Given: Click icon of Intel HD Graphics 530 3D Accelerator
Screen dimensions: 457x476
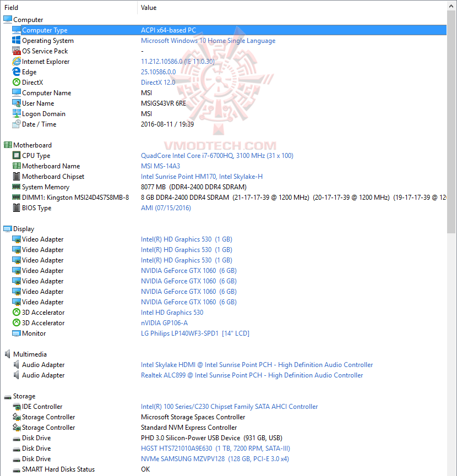Looking at the screenshot, I should (17, 313).
